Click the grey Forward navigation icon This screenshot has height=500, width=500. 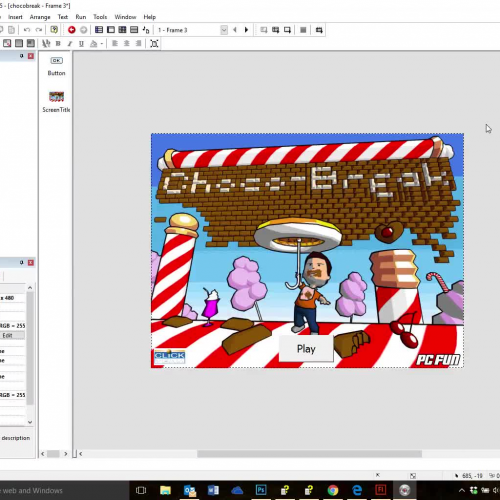[83, 30]
